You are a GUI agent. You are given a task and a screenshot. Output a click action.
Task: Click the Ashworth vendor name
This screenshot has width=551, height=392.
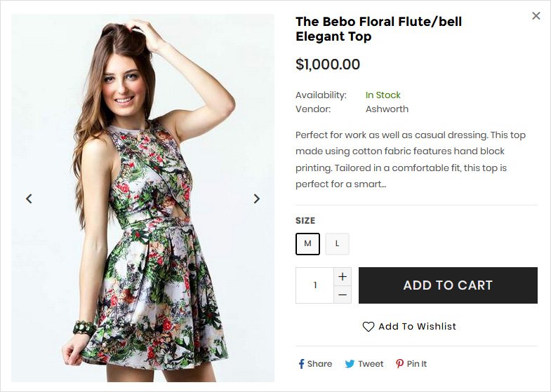387,109
